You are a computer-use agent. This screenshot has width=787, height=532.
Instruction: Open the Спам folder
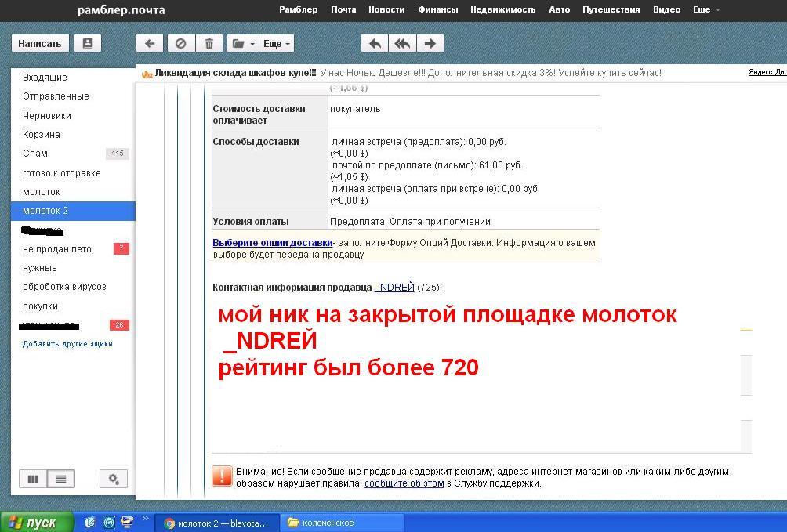tap(35, 154)
